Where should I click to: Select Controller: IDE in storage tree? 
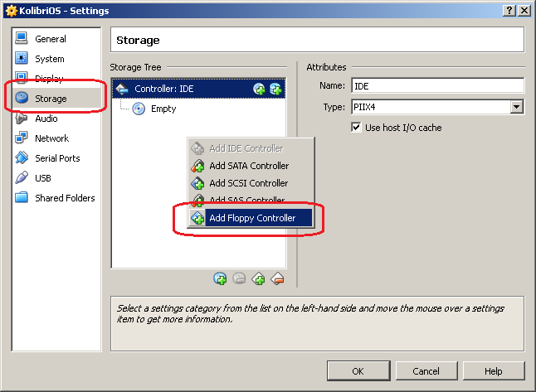(x=164, y=89)
